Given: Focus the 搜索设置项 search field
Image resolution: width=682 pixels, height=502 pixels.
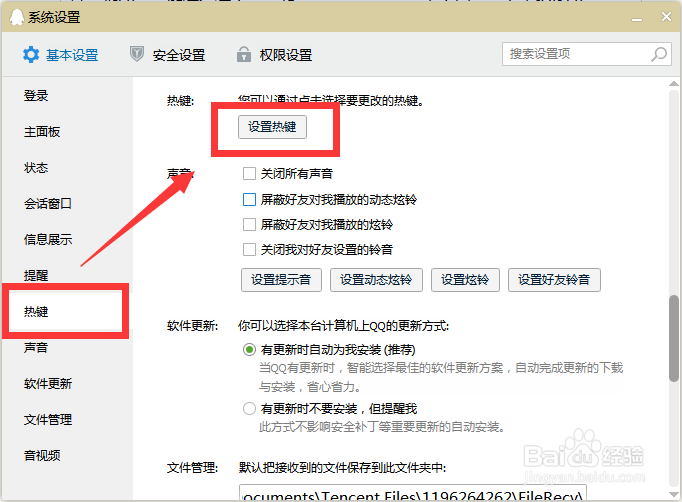Looking at the screenshot, I should (587, 54).
